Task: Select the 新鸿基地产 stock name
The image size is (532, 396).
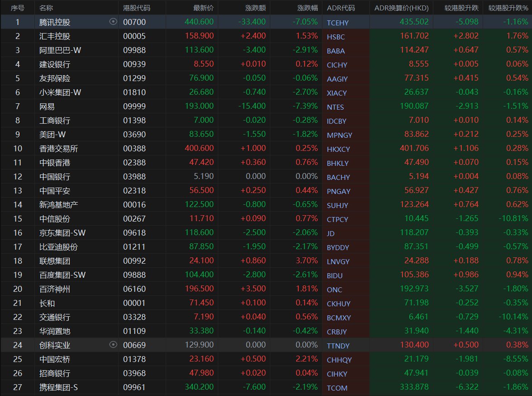Action: coord(58,205)
